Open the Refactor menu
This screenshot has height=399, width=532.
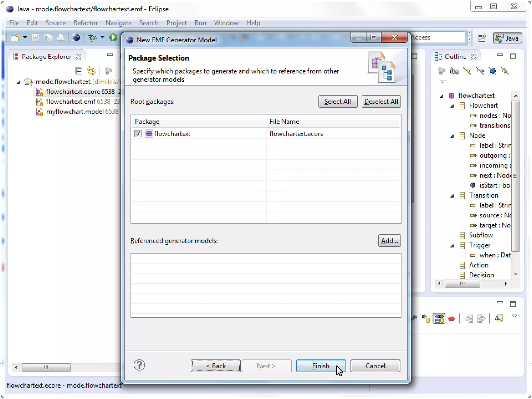coord(85,23)
